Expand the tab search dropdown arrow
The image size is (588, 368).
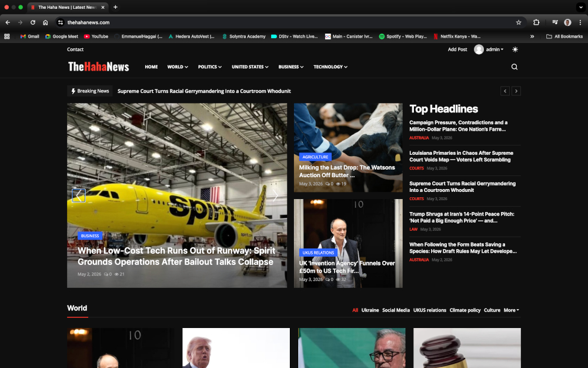pos(580,7)
